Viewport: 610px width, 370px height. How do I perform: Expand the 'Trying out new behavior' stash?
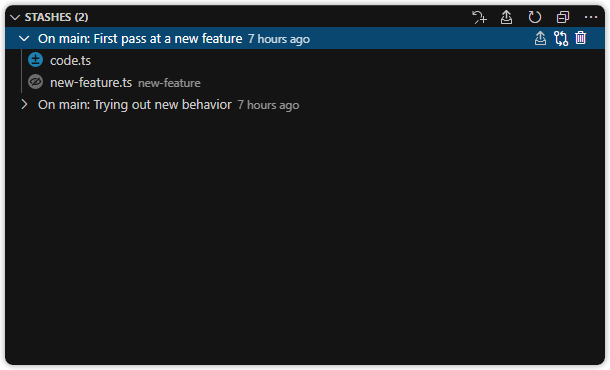pos(24,104)
